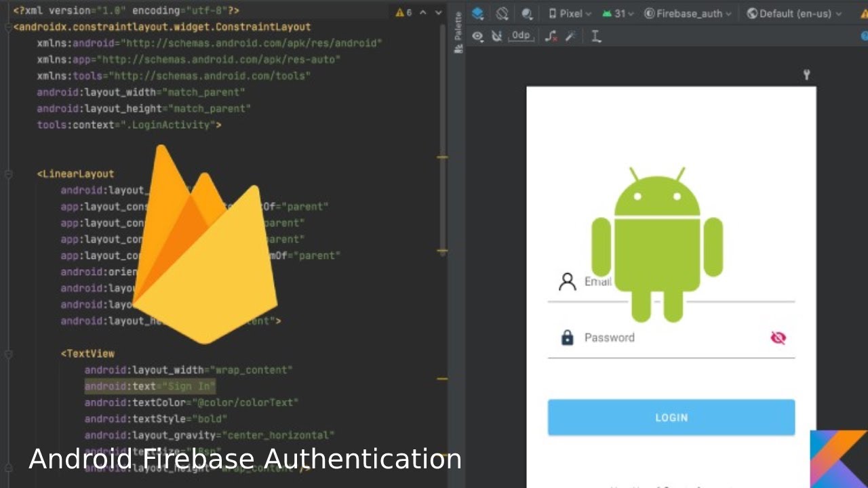The image size is (868, 488).
Task: Click the xmlns:android namespace line
Action: coord(210,43)
